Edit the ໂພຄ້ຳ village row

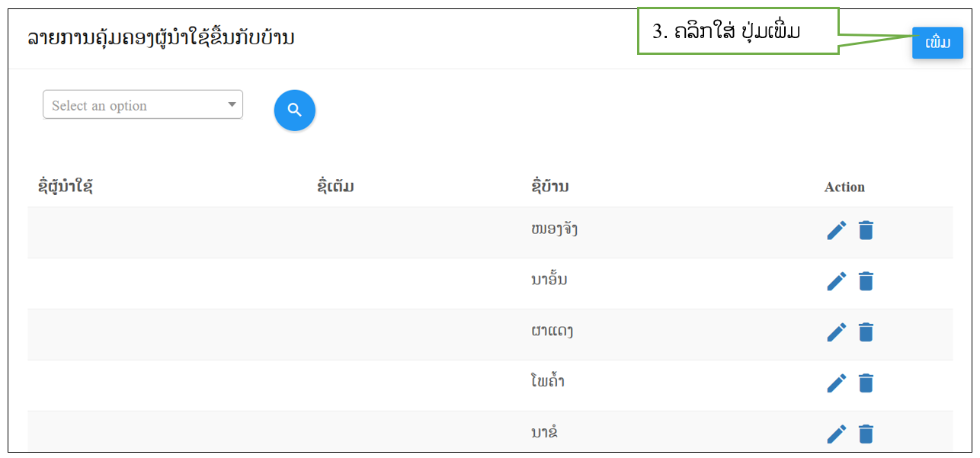(837, 383)
